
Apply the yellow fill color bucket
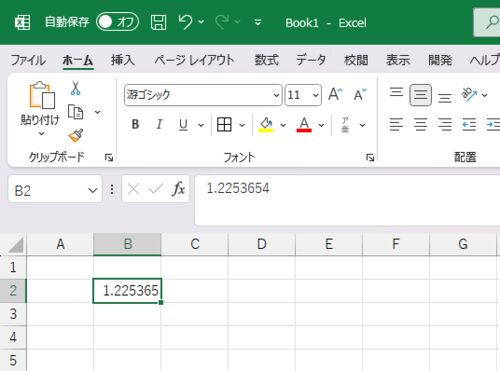[x=266, y=125]
